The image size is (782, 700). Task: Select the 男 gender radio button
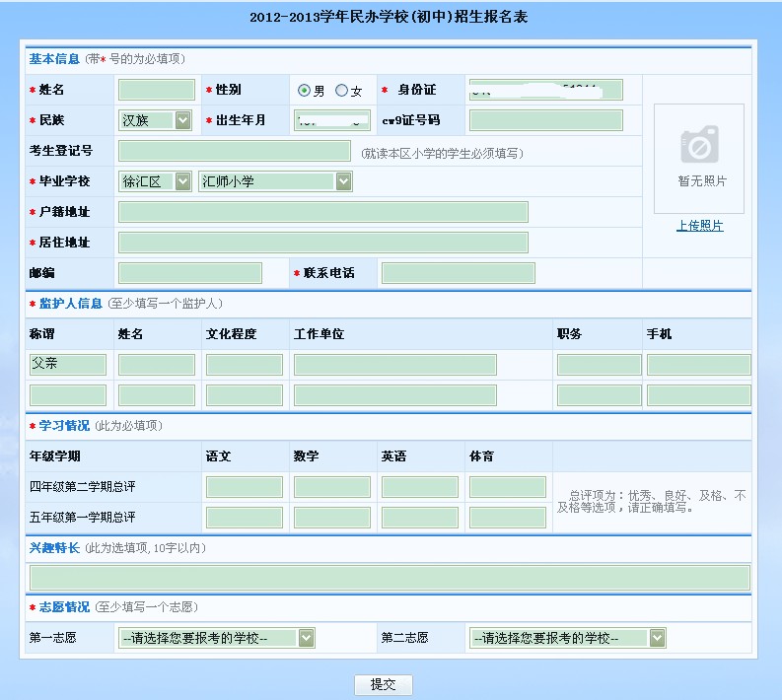tap(305, 91)
